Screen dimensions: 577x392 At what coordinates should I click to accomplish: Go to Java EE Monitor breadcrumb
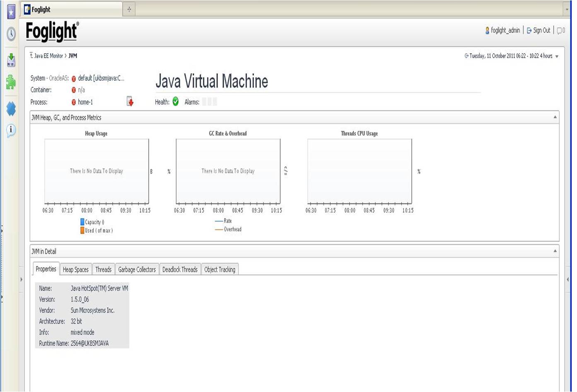[48, 55]
